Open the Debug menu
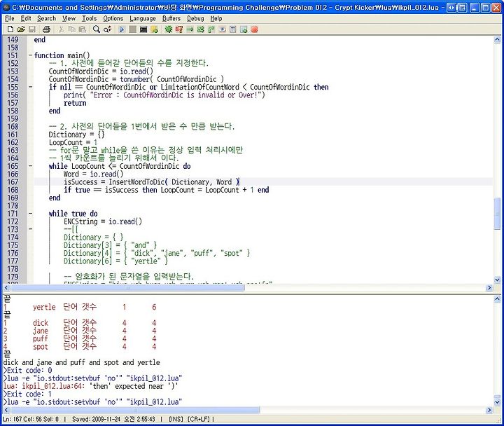 pyautogui.click(x=195, y=19)
